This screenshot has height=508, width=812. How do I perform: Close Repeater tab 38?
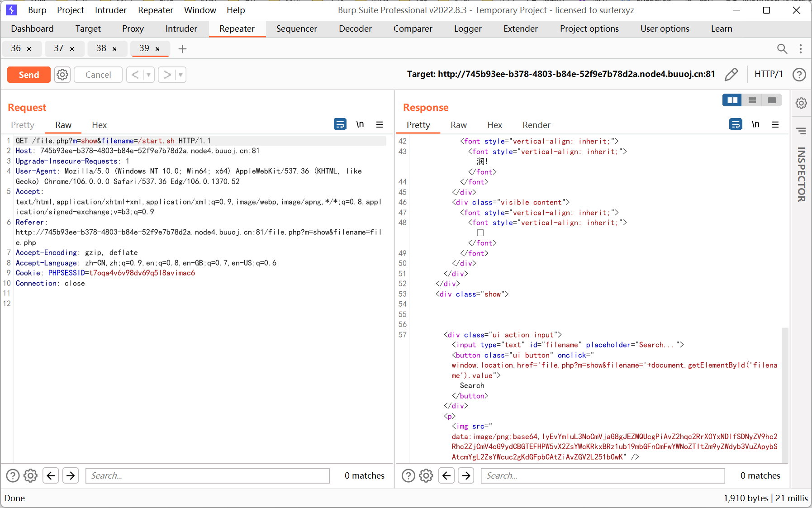[x=114, y=49]
